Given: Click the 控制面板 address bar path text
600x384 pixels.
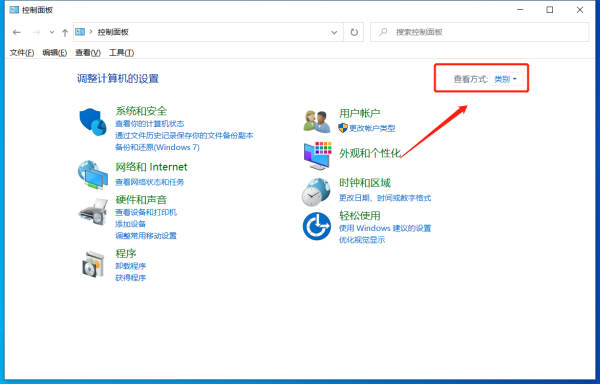Looking at the screenshot, I should click(x=113, y=32).
